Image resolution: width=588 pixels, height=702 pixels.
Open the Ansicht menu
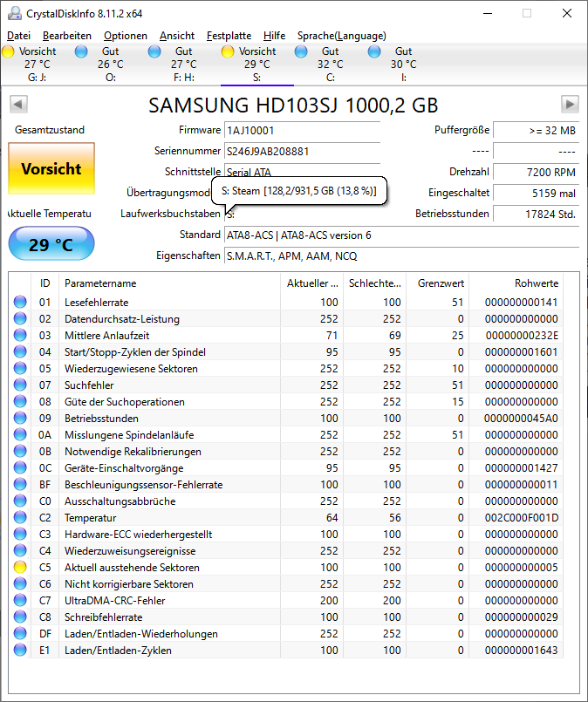177,36
